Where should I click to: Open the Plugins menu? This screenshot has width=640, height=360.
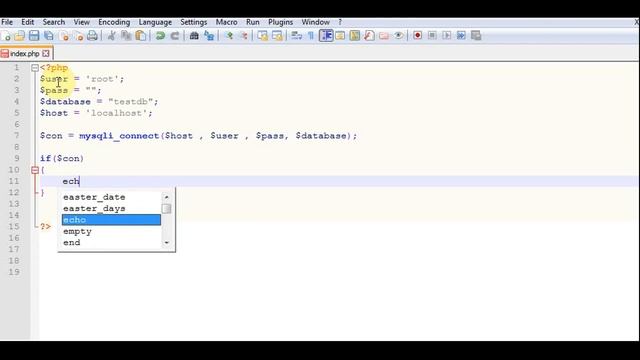coord(280,22)
